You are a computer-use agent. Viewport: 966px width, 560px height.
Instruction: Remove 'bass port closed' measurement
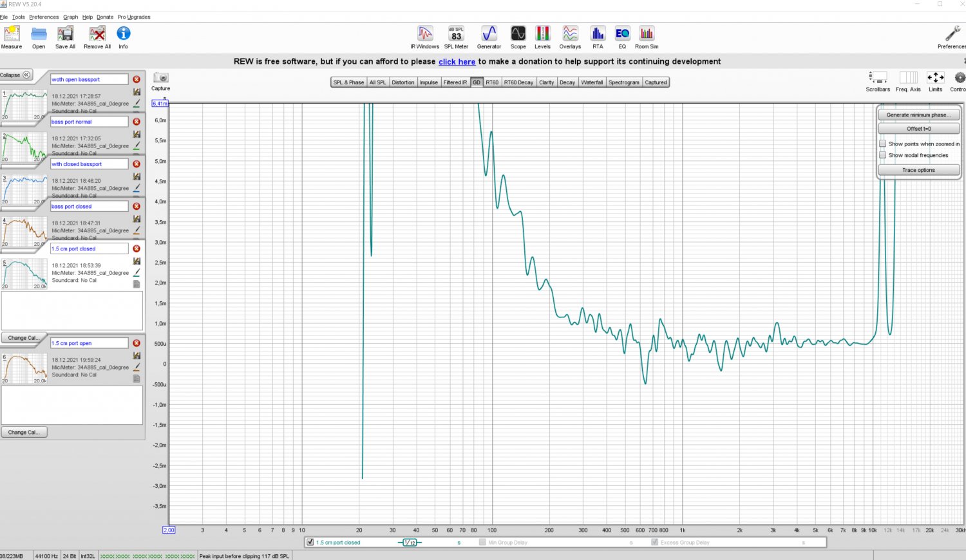[x=137, y=206]
